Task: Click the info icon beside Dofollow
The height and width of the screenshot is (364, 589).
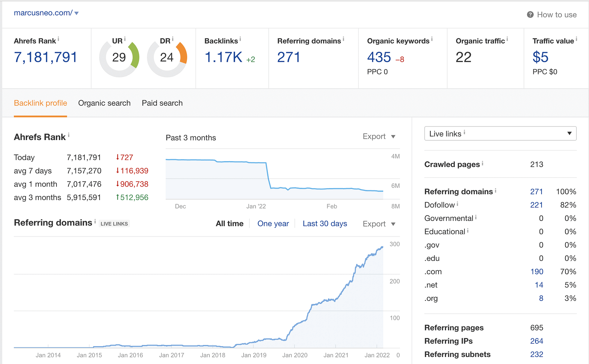Action: coord(457,204)
